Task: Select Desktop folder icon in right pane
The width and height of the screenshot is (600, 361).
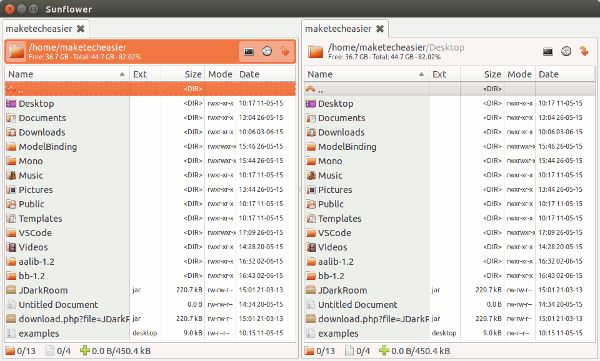Action: click(x=311, y=103)
